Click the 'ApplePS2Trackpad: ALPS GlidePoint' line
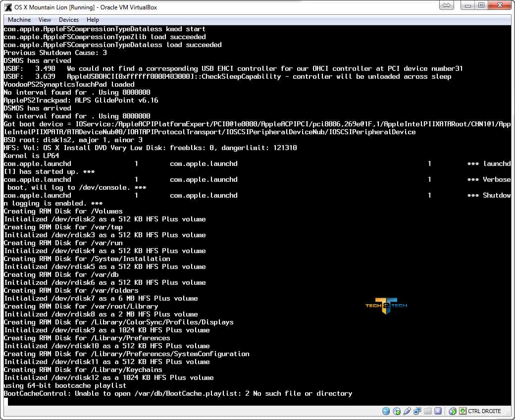 (x=81, y=100)
